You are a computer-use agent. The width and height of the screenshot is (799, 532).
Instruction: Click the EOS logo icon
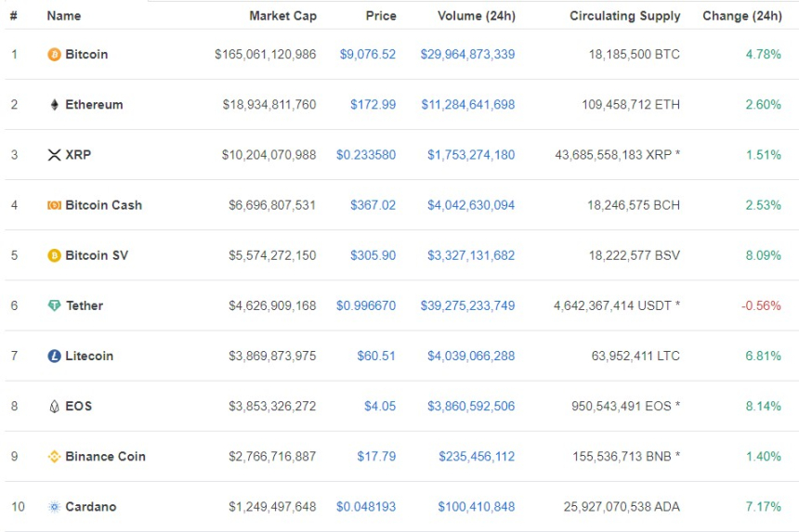(x=54, y=407)
